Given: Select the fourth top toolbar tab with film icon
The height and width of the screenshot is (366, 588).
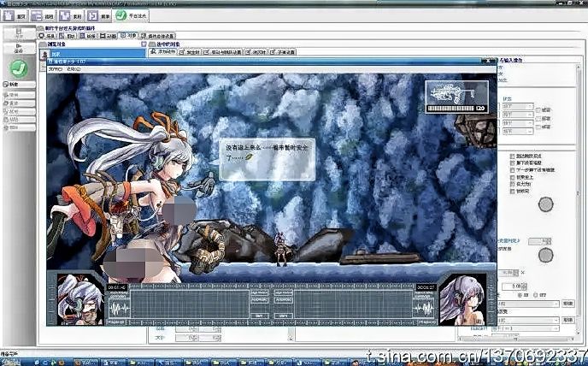Looking at the screenshot, I should [x=99, y=15].
